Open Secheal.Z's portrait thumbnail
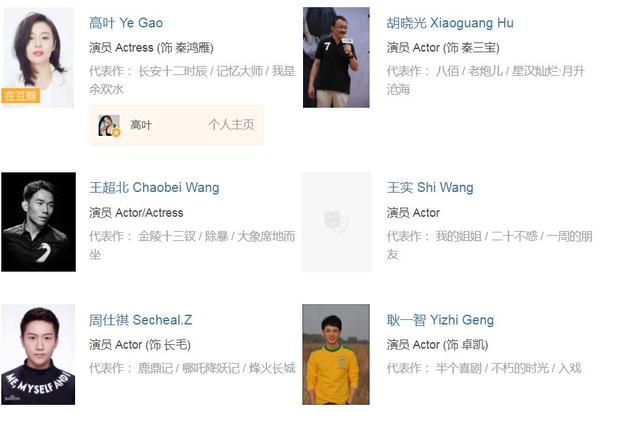 point(38,354)
